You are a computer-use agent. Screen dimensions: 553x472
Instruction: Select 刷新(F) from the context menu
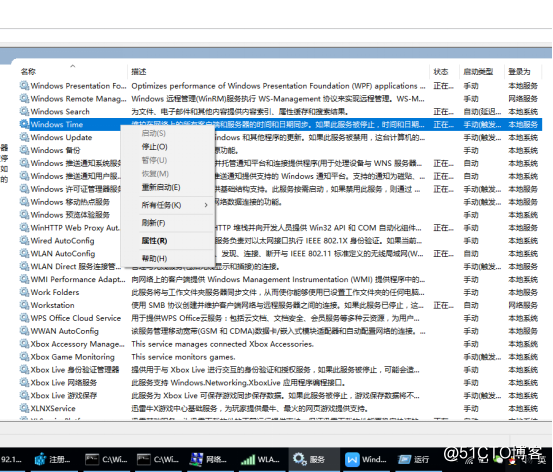(x=153, y=223)
